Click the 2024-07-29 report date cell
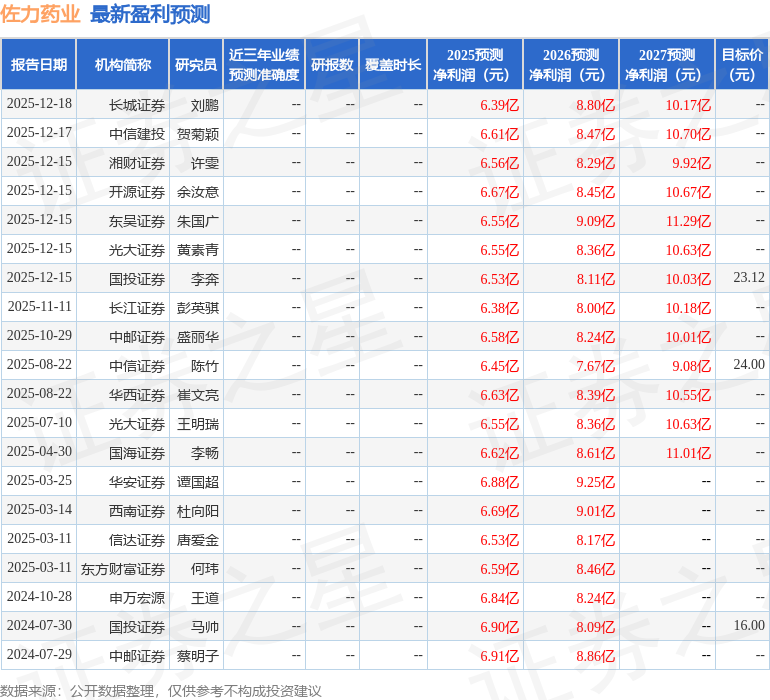Image resolution: width=770 pixels, height=700 pixels. coord(39,655)
